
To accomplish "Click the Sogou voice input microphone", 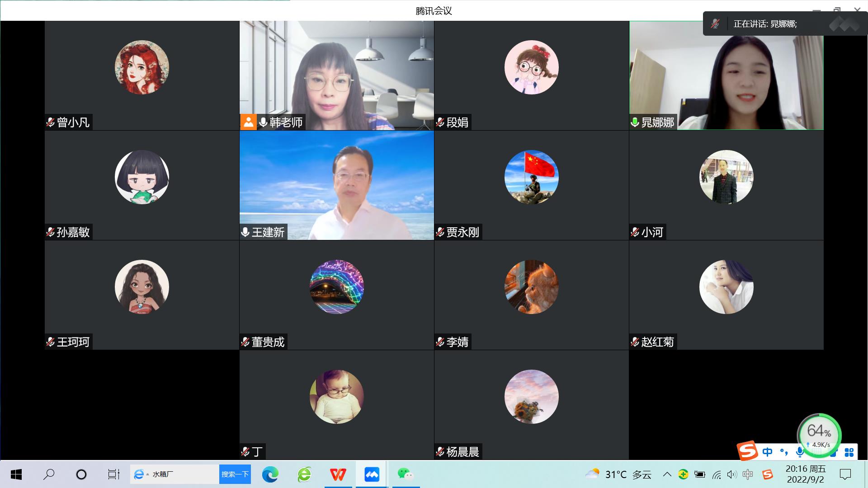I will (800, 452).
